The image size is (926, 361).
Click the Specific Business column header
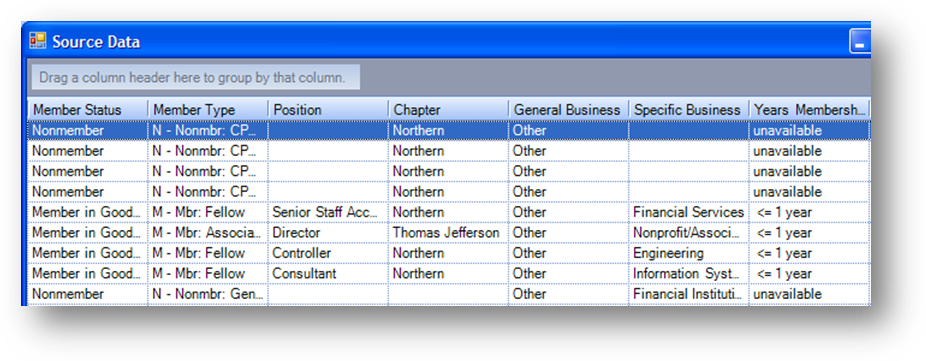pos(690,110)
